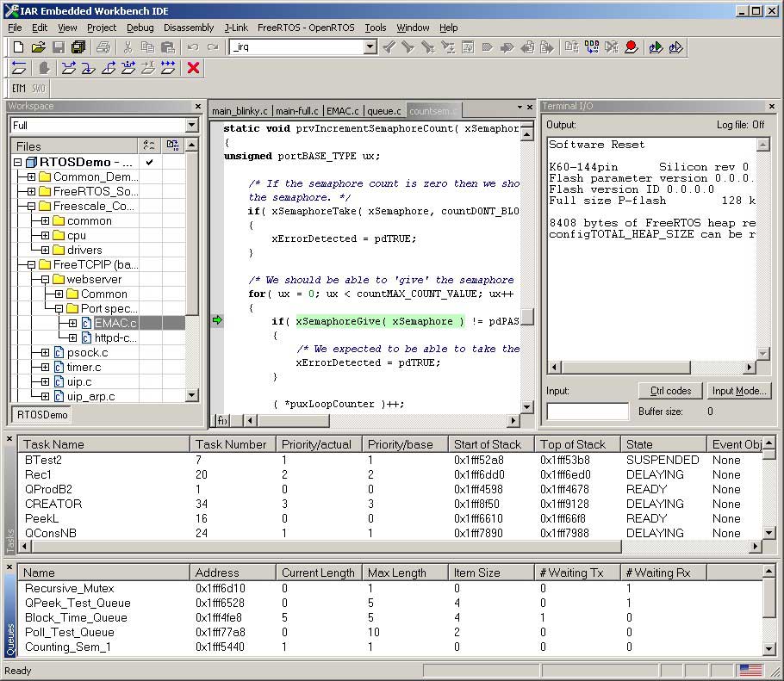The width and height of the screenshot is (784, 681).
Task: Click the SWO trace button
Action: [39, 89]
